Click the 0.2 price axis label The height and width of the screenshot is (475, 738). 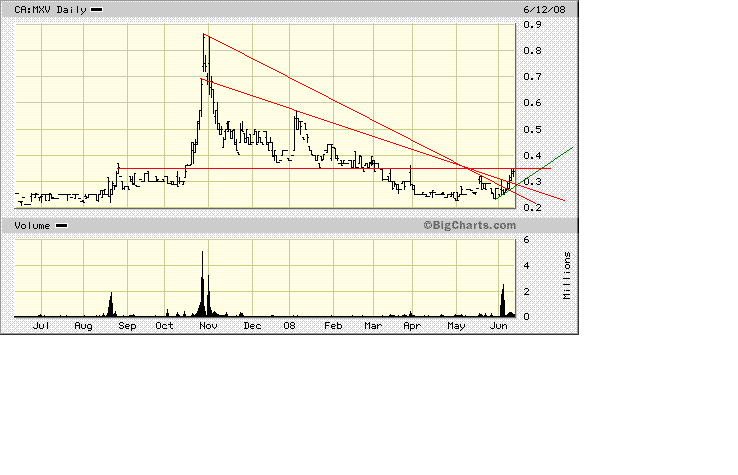[x=532, y=208]
